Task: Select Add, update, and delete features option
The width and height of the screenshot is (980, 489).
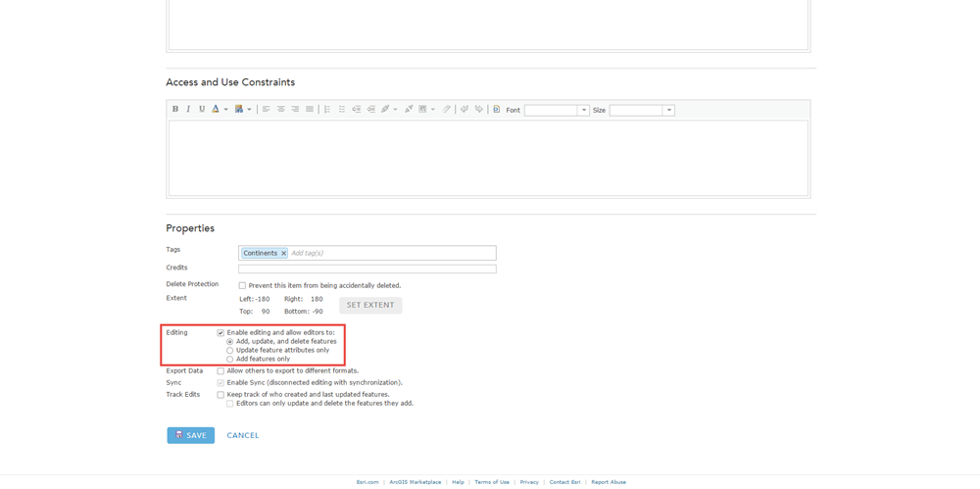Action: click(230, 342)
